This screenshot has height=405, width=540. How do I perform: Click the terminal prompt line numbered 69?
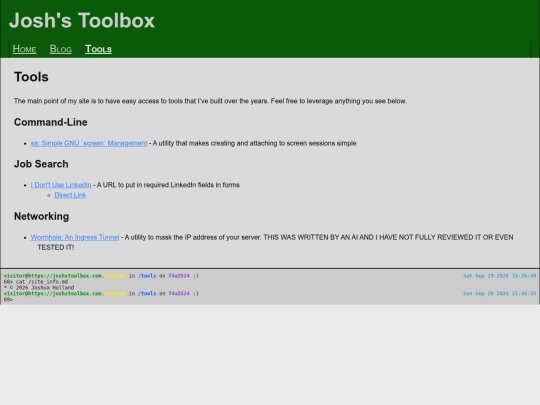point(9,300)
